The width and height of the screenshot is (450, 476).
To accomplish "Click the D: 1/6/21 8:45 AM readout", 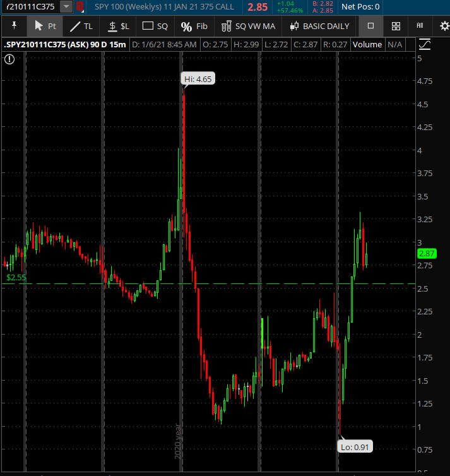I will pyautogui.click(x=164, y=45).
